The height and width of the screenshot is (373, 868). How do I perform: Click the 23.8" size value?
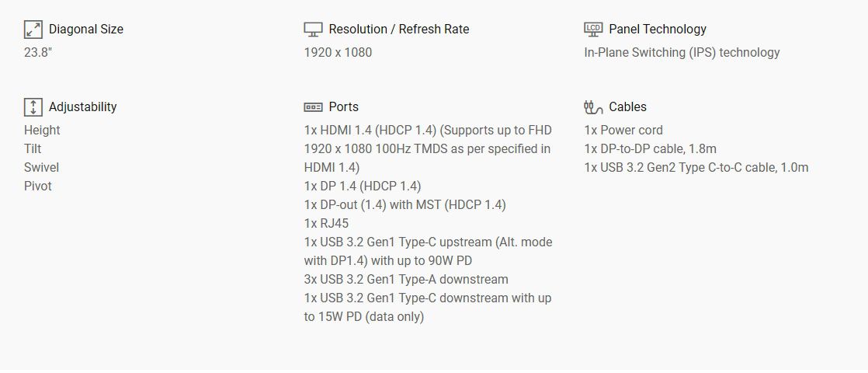[x=38, y=53]
